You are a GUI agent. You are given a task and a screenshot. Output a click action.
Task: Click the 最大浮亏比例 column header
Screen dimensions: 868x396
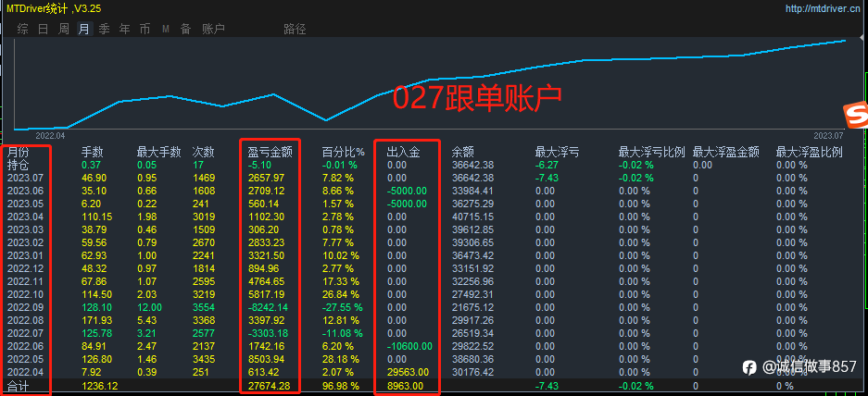tap(652, 152)
